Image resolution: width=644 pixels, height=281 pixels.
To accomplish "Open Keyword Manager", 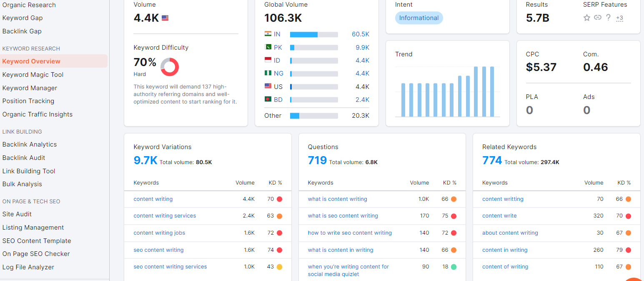I will 30,88.
